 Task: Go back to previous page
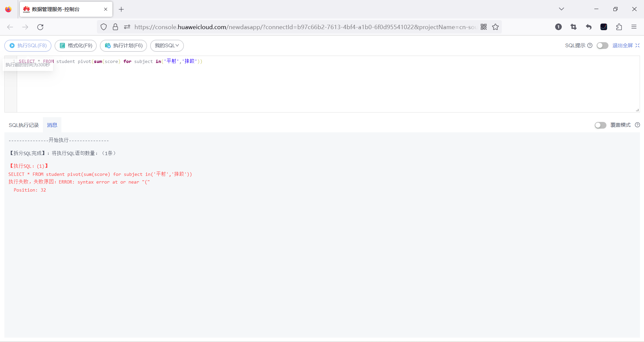pyautogui.click(x=10, y=27)
